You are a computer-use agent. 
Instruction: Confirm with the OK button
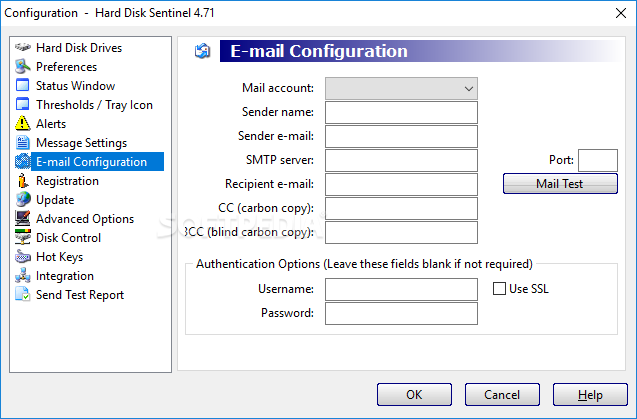pyautogui.click(x=414, y=395)
